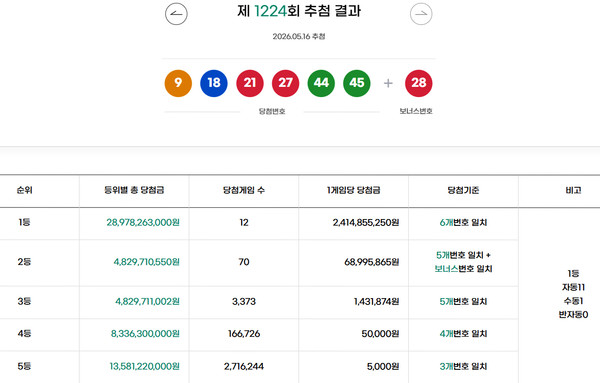The image size is (600, 383).
Task: Click the 당첨기준 column header
Action: tap(463, 190)
